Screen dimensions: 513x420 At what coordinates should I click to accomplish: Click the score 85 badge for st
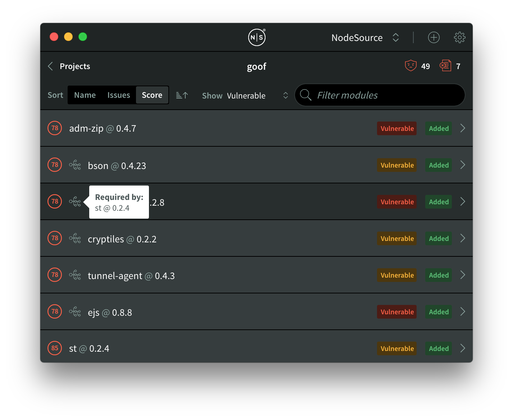click(x=55, y=348)
